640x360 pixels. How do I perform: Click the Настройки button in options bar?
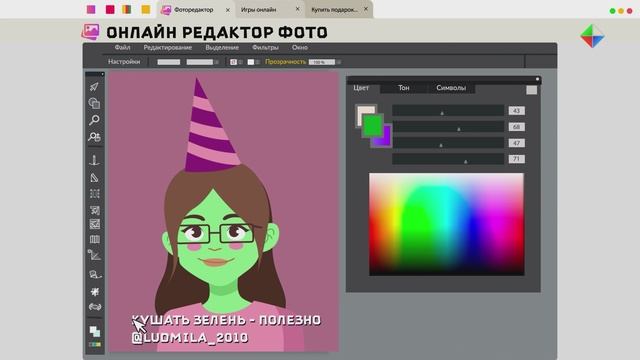click(x=124, y=62)
